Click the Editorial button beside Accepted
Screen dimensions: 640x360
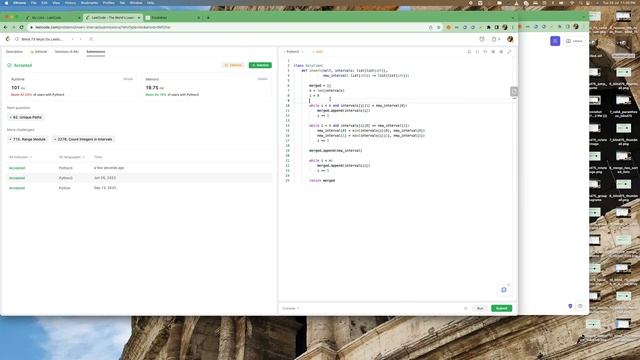coord(233,65)
